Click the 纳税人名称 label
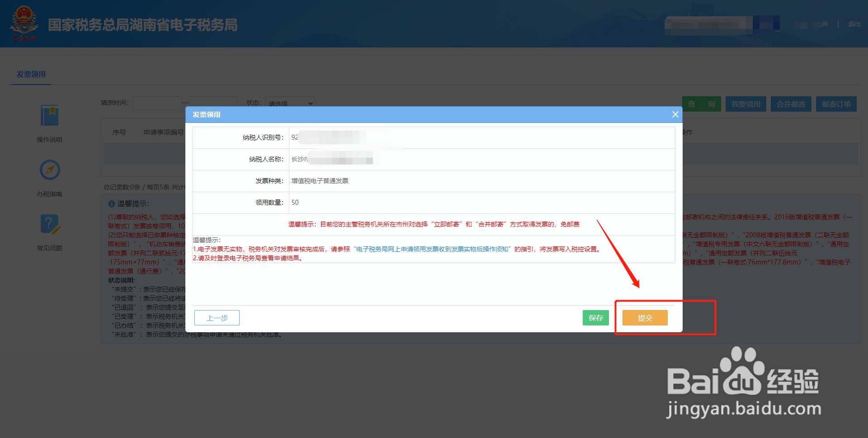868x438 pixels. pyautogui.click(x=266, y=159)
